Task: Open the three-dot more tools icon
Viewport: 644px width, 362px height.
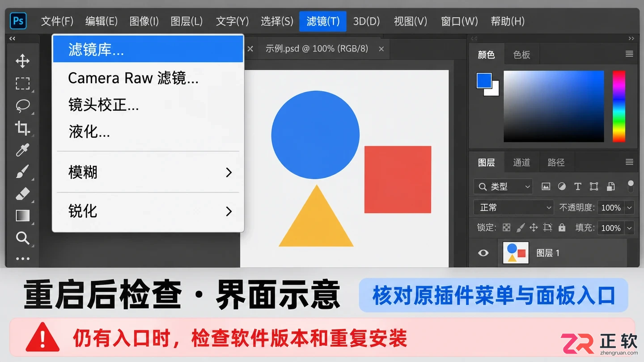Action: click(x=22, y=258)
